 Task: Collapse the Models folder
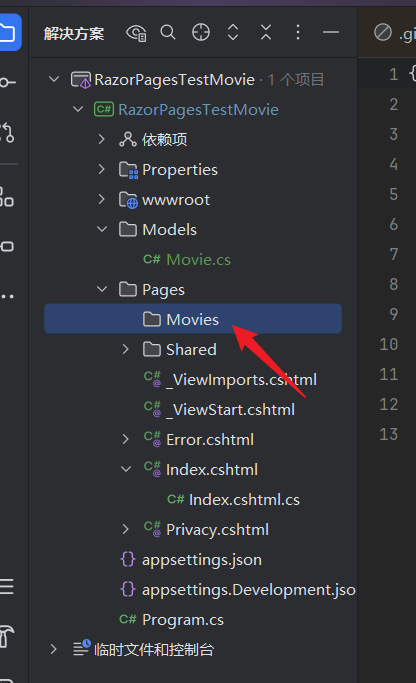point(101,229)
